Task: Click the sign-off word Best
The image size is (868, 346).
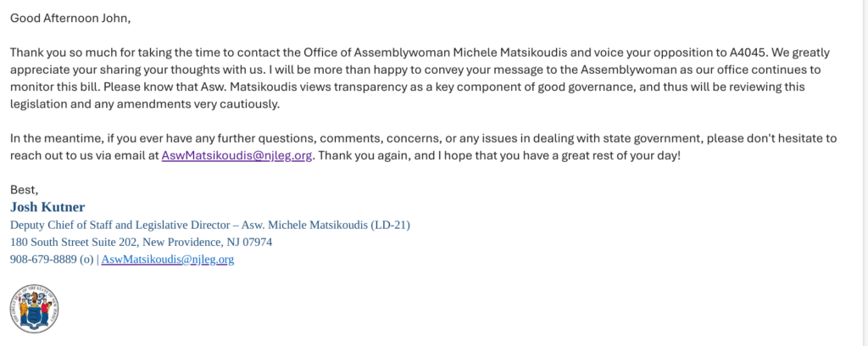Action: point(24,189)
